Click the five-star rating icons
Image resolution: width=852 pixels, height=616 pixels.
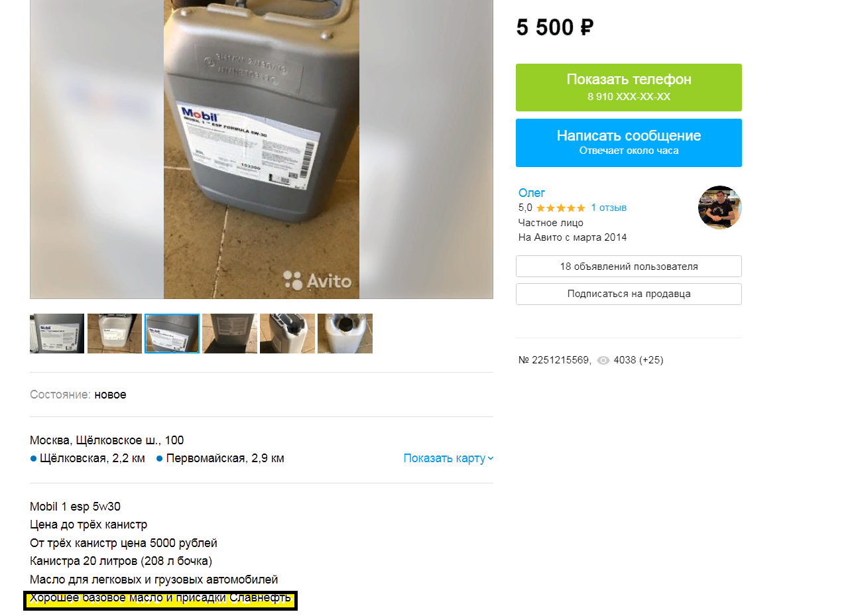(560, 208)
